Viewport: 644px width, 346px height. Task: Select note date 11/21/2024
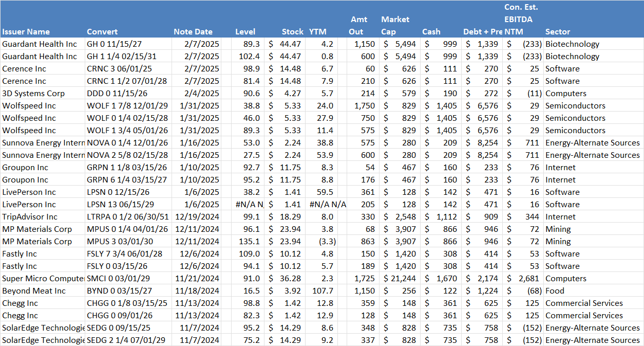coord(198,279)
